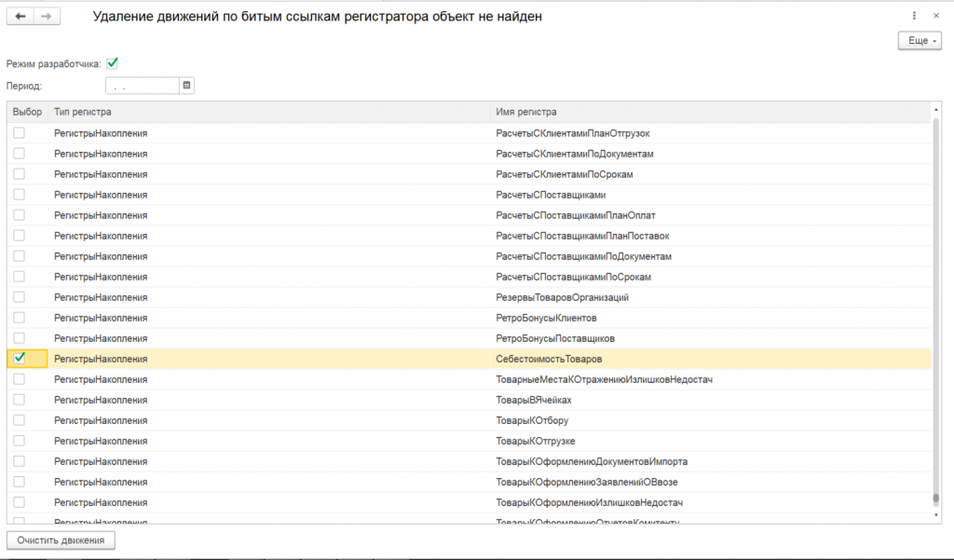Close the form with the X icon
This screenshot has width=954, height=560.
click(x=936, y=17)
